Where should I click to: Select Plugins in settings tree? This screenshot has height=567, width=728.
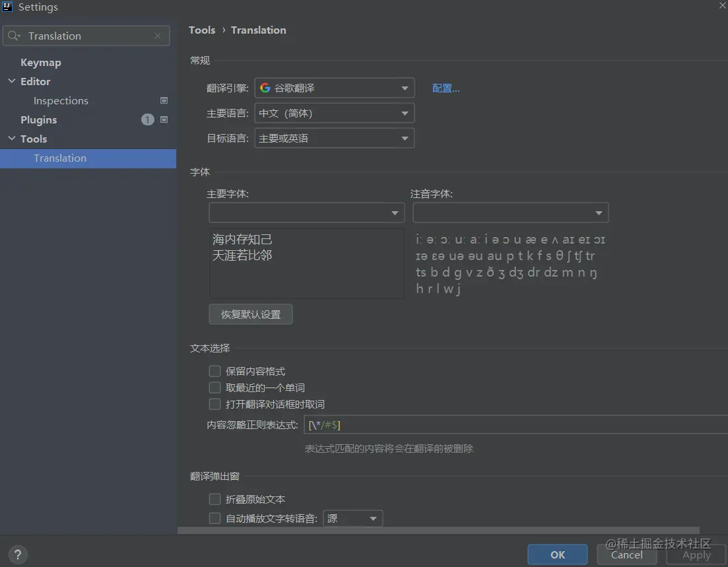coord(38,120)
